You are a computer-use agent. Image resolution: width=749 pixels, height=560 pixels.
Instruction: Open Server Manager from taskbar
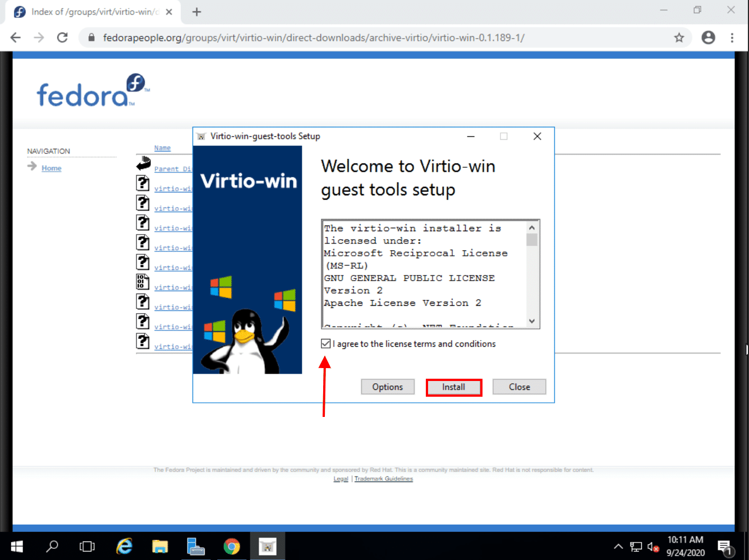click(196, 546)
